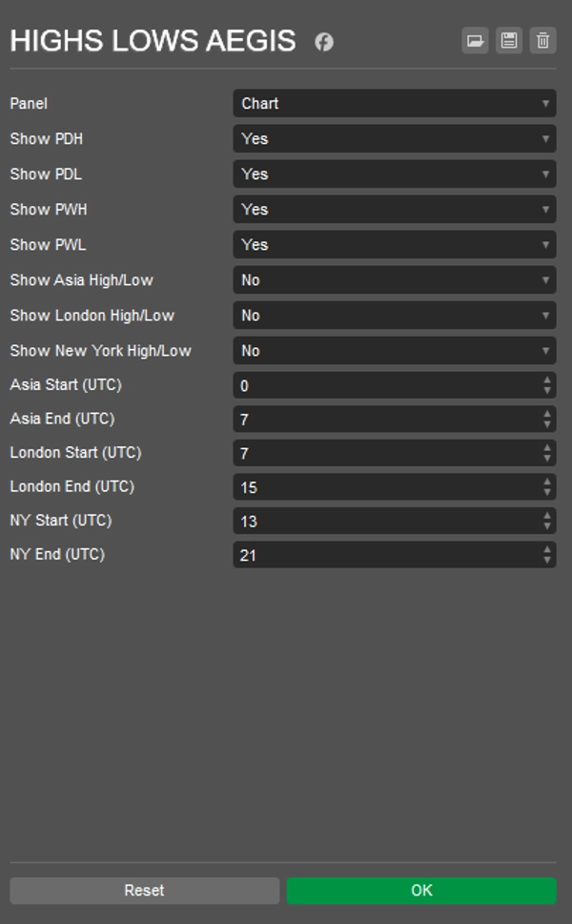
Task: Decrease Asia End (UTC) with the down arrow
Action: [x=545, y=422]
